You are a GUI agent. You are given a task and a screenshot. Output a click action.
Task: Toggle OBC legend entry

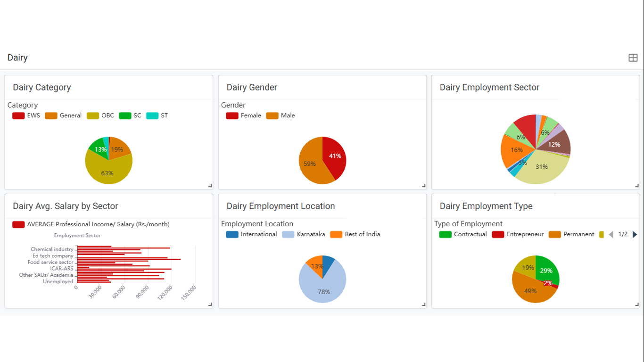coord(100,115)
